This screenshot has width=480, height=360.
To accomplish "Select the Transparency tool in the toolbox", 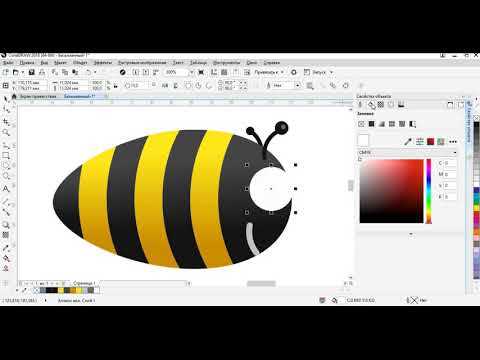I will tap(6, 235).
